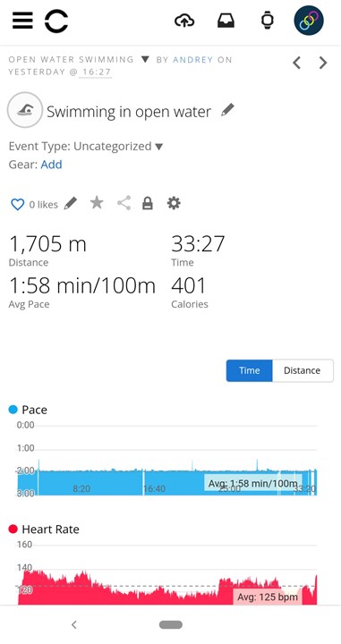Expand the Event Type Uncategorized dropdown
The width and height of the screenshot is (341, 644).
(159, 147)
